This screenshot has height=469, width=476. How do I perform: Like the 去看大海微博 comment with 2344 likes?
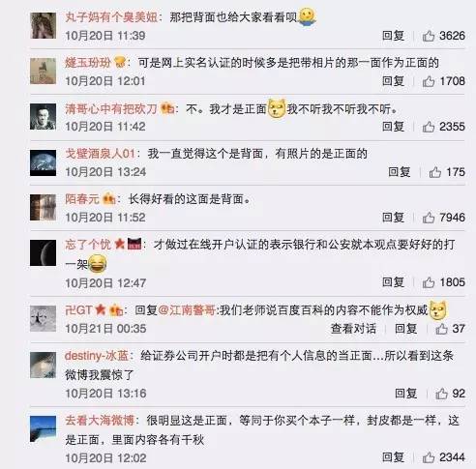(429, 457)
